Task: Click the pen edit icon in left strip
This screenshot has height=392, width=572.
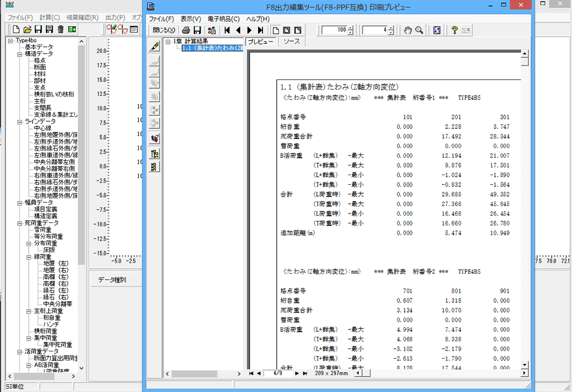Action: (x=154, y=46)
